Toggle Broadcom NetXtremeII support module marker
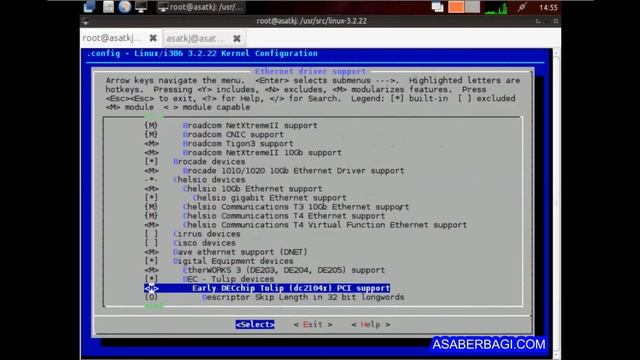640x360 pixels. (151, 125)
